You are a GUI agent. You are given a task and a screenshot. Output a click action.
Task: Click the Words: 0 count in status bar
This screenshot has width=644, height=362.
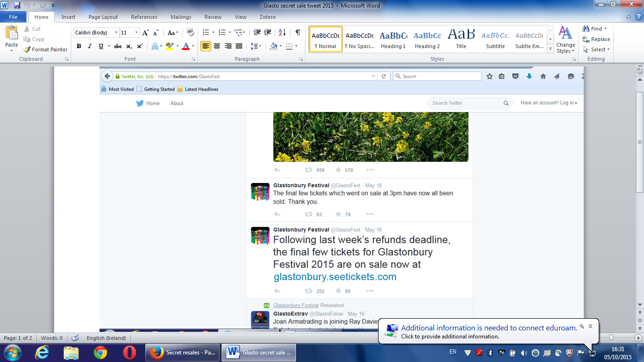52,338
